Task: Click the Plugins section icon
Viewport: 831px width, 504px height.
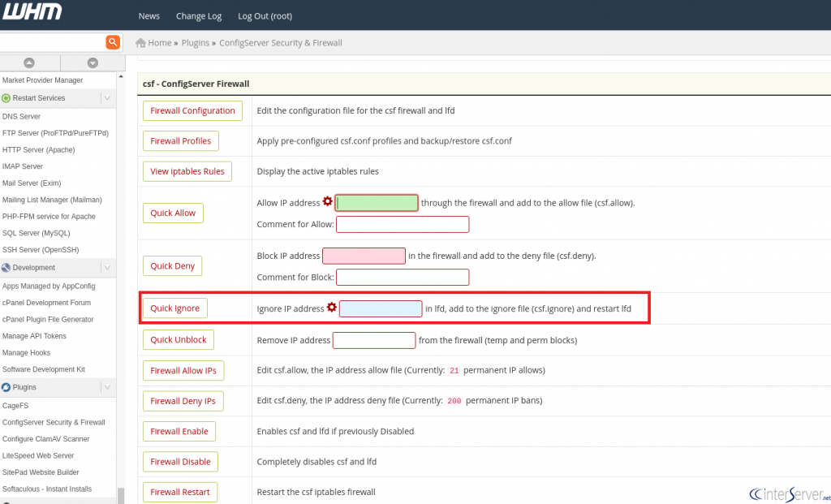Action: [x=6, y=387]
